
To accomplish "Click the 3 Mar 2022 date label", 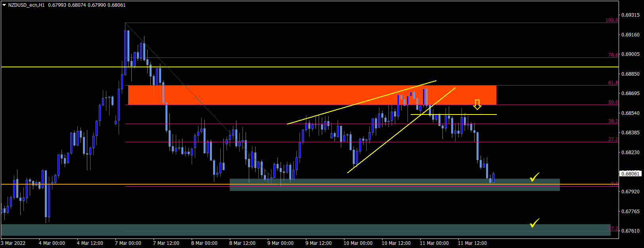I will [x=13, y=243].
